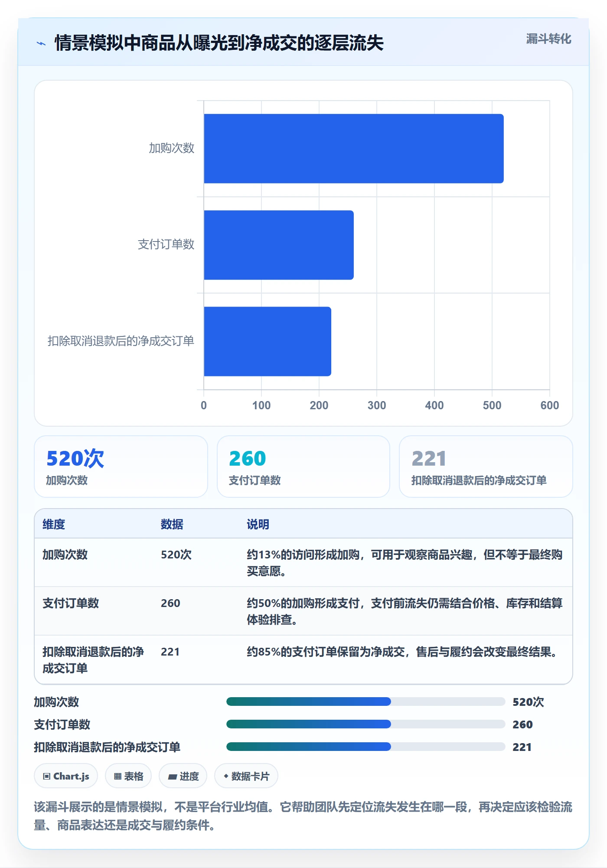Click the 约13%的访问形成加购 description cell
607x868 pixels.
pyautogui.click(x=405, y=563)
